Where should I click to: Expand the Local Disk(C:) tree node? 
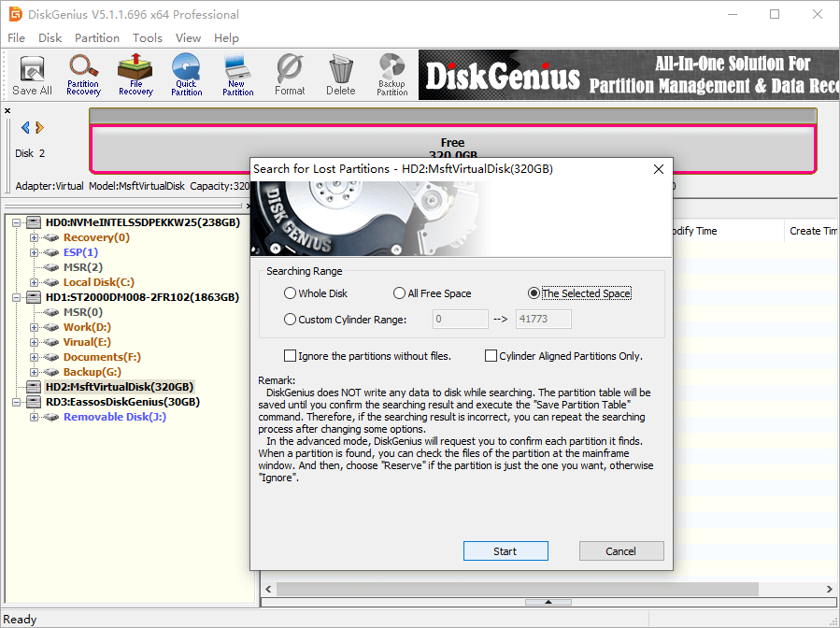pyautogui.click(x=35, y=282)
